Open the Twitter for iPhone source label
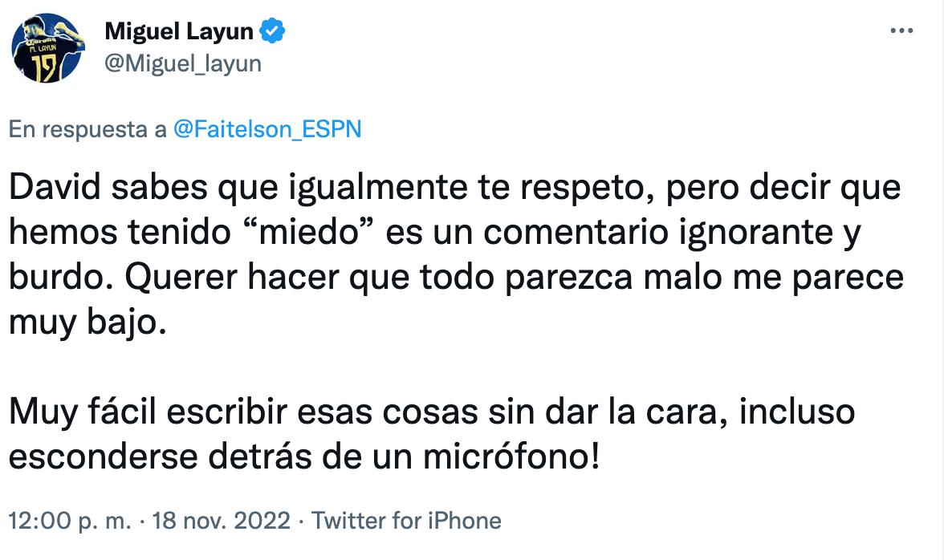 tap(406, 521)
